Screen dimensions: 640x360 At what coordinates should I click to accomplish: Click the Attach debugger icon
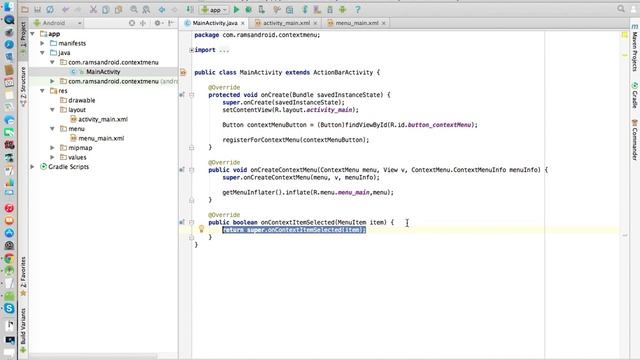click(262, 9)
